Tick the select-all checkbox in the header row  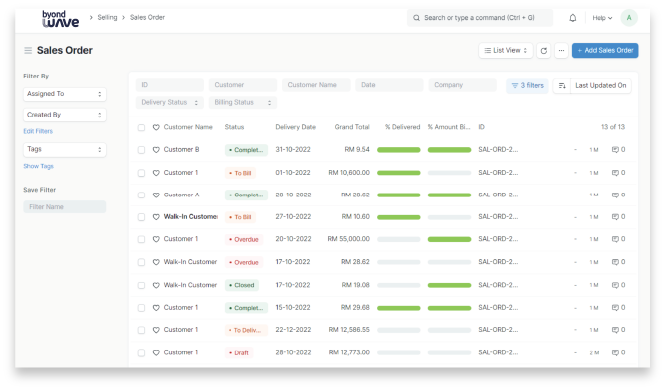click(141, 127)
